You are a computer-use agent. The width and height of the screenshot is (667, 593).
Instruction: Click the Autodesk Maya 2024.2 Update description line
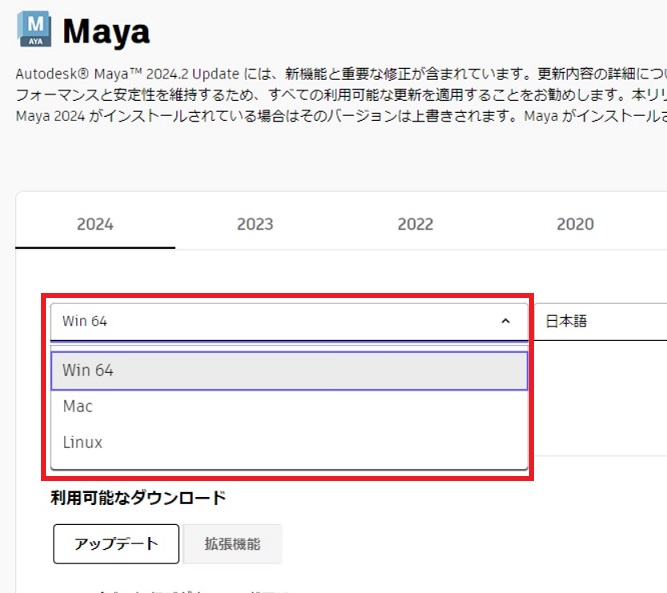[x=340, y=75]
